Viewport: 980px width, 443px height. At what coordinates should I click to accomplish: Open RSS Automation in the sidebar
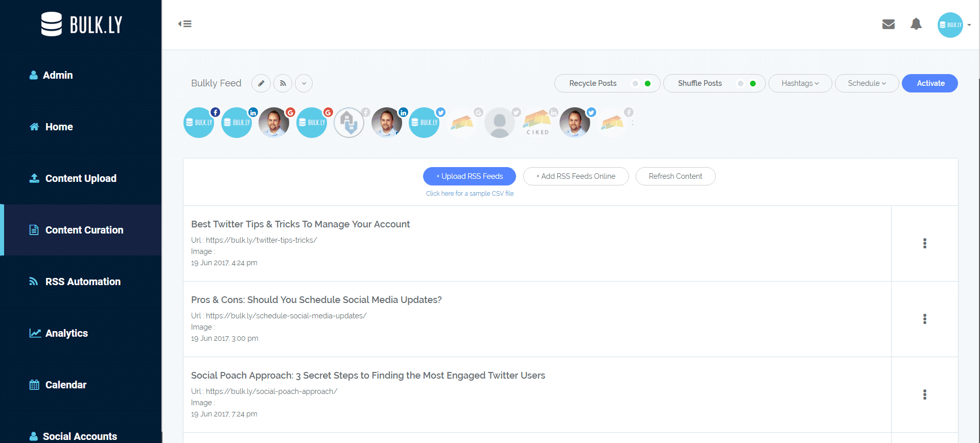81,282
